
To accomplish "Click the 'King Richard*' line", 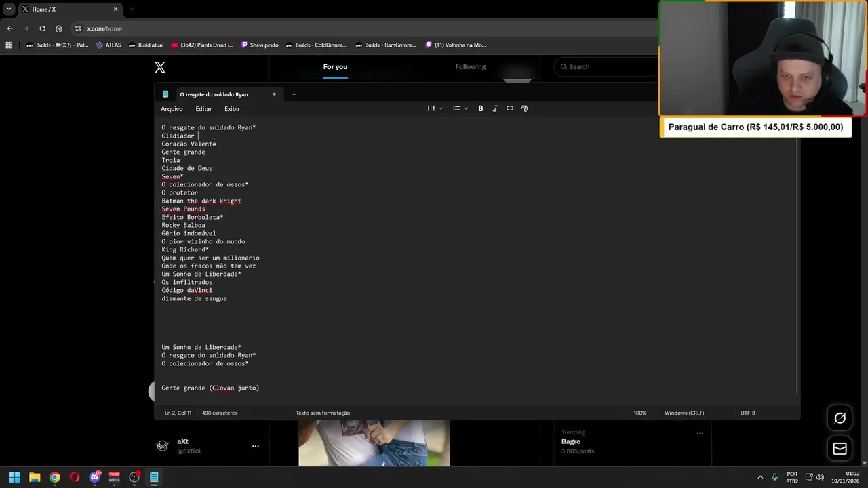I will (x=185, y=249).
